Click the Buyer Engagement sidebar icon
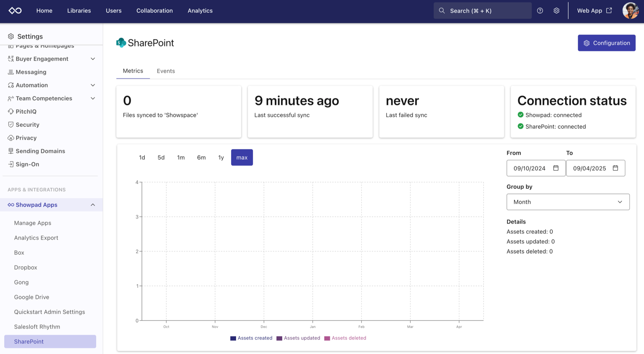The height and width of the screenshot is (354, 644). (x=11, y=59)
